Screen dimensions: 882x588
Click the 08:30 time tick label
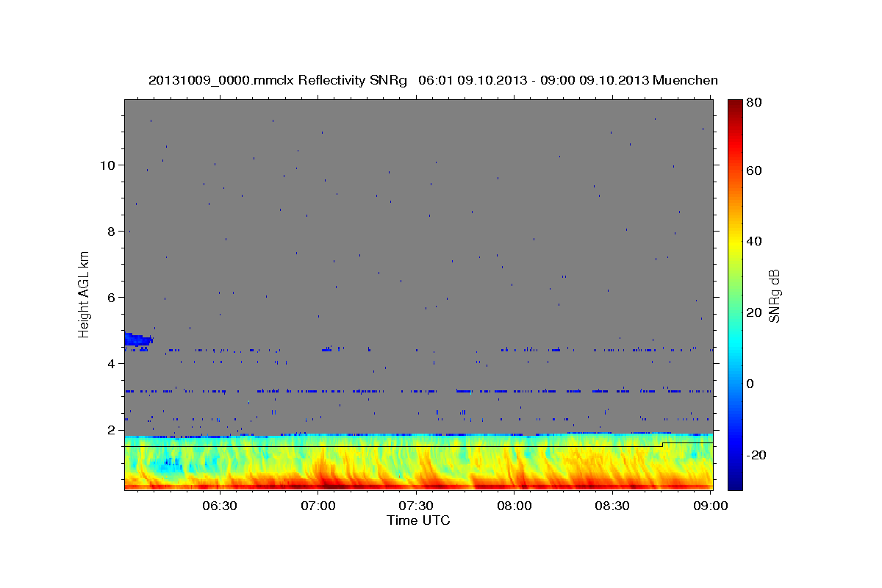point(612,506)
